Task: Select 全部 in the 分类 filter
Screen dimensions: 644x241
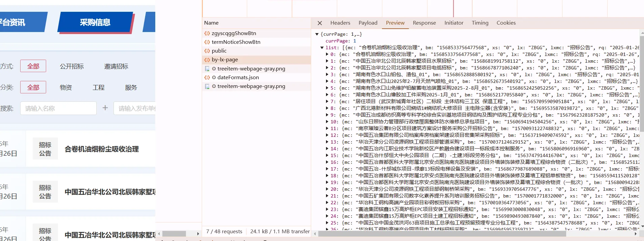Action: [x=33, y=87]
